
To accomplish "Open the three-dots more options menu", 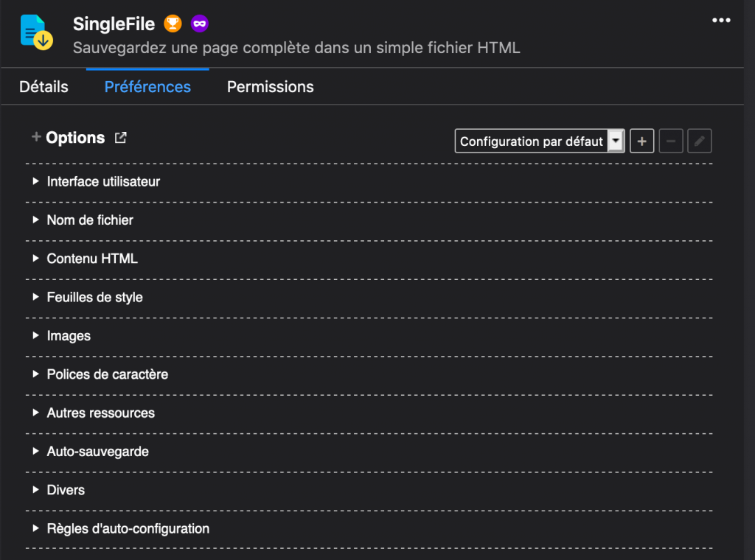I will 721,20.
